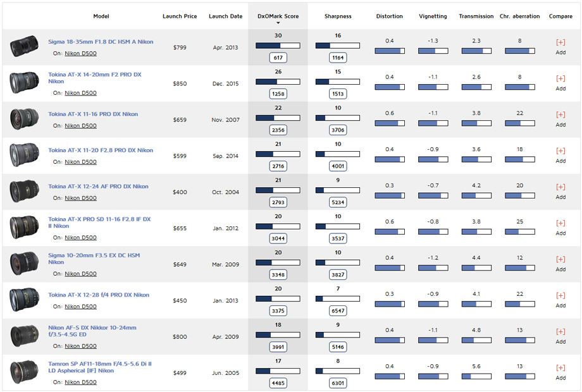Click Distortion bar for Tamron SP AF11-18mm

[x=389, y=376]
